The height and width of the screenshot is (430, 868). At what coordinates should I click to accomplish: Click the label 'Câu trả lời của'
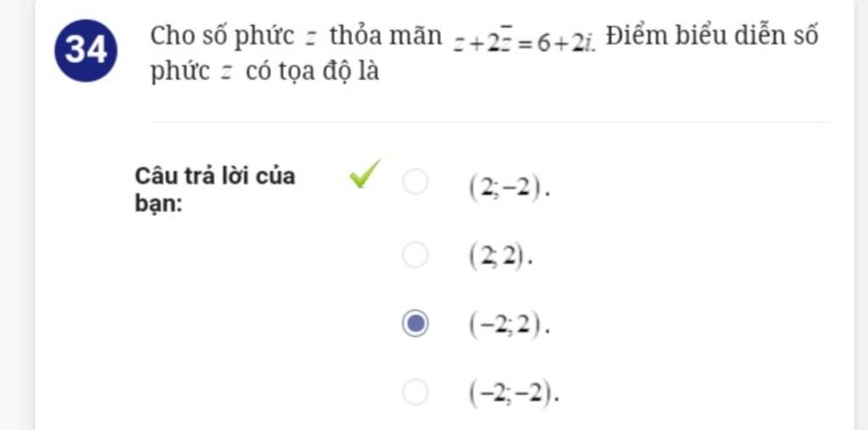(x=215, y=176)
